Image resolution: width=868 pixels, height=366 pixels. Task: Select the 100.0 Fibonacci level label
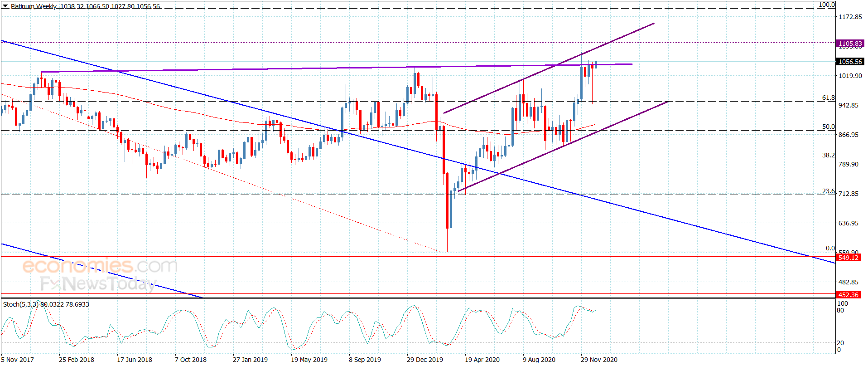pyautogui.click(x=827, y=5)
